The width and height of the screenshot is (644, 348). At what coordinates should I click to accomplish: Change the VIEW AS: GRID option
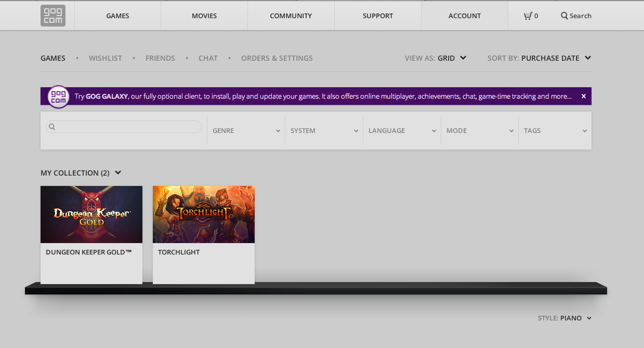click(x=436, y=58)
